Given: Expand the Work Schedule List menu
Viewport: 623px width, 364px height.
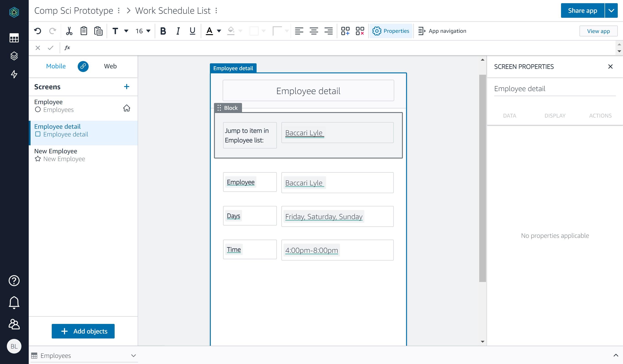Looking at the screenshot, I should pos(216,10).
